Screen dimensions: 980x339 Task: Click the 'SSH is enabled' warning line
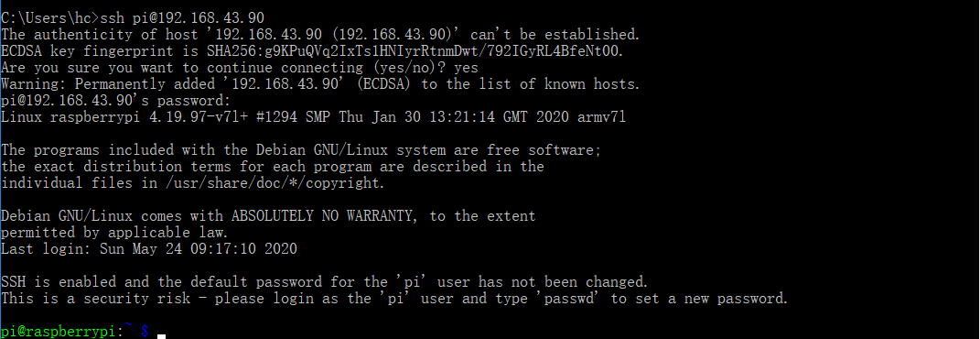324,282
